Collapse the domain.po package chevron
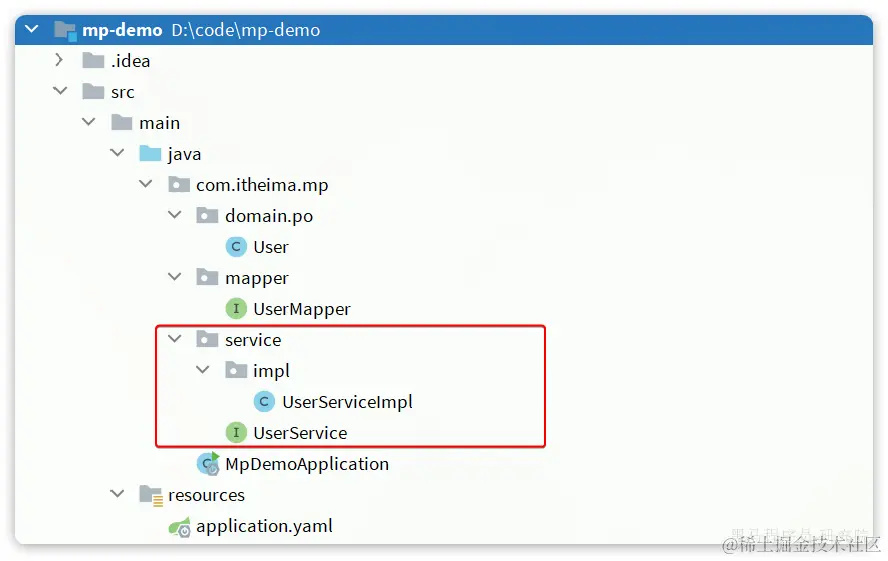 (x=174, y=215)
